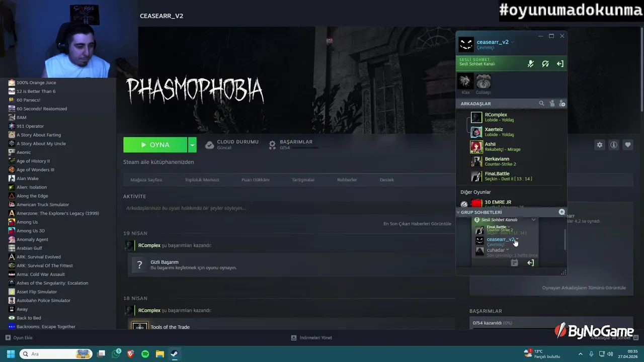
Task: Open cuhadar member dropdown arrow
Action: (507, 250)
